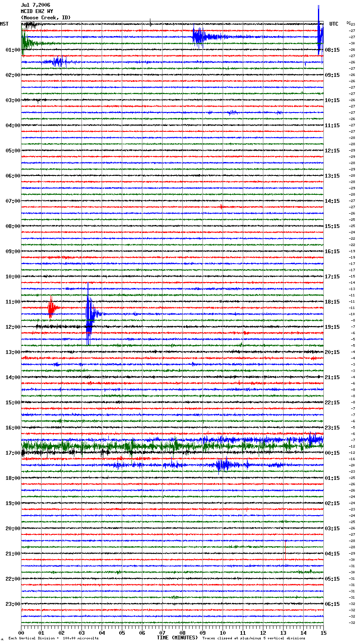This screenshot has width=357, height=644.
Task: Select the "23:00" MST time label
Action: point(13,604)
